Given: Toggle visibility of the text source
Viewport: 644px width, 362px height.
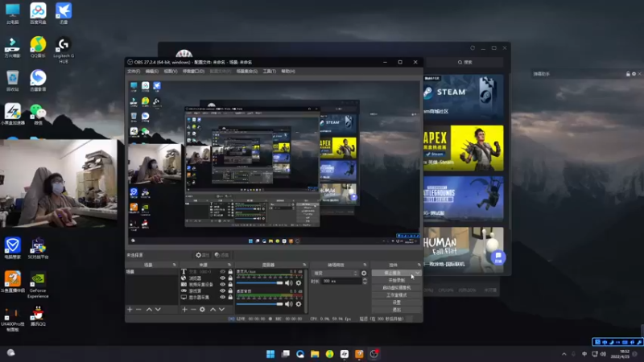Looking at the screenshot, I should click(223, 272).
